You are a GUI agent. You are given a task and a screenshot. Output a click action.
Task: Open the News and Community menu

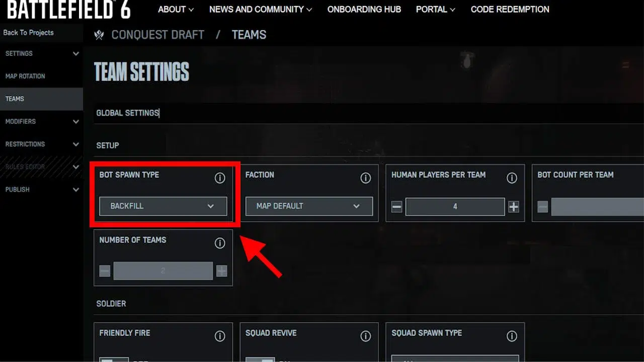(260, 10)
